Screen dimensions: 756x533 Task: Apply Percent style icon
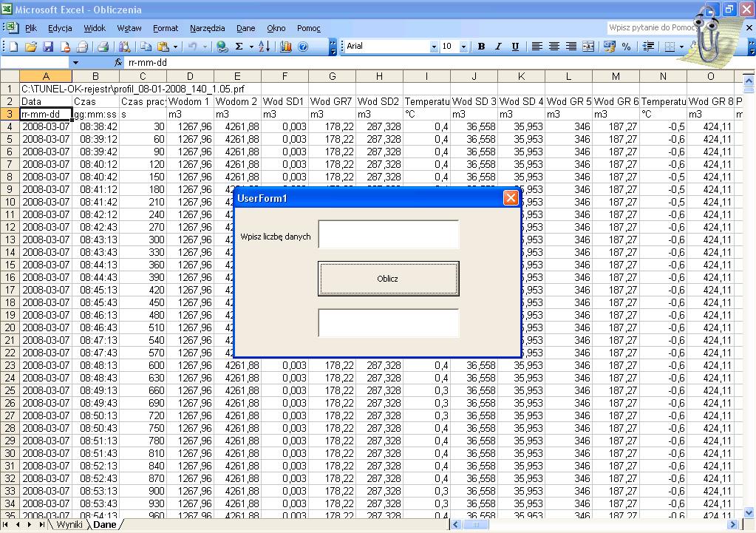click(626, 47)
